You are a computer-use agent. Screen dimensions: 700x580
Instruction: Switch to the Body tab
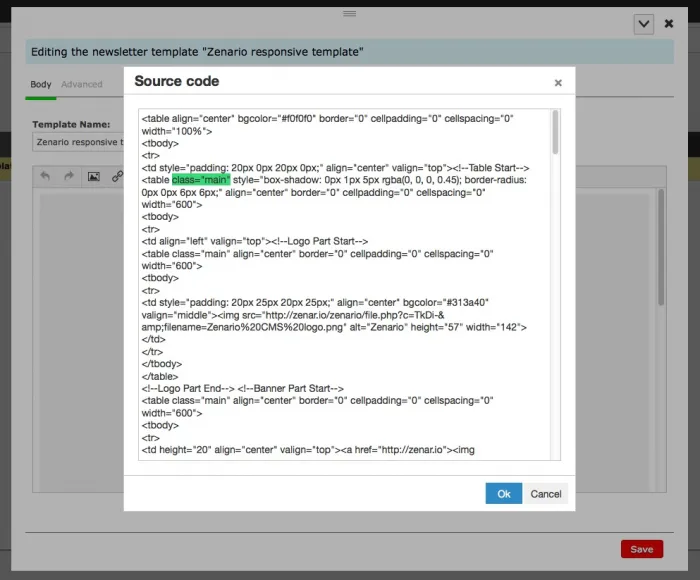click(x=41, y=84)
